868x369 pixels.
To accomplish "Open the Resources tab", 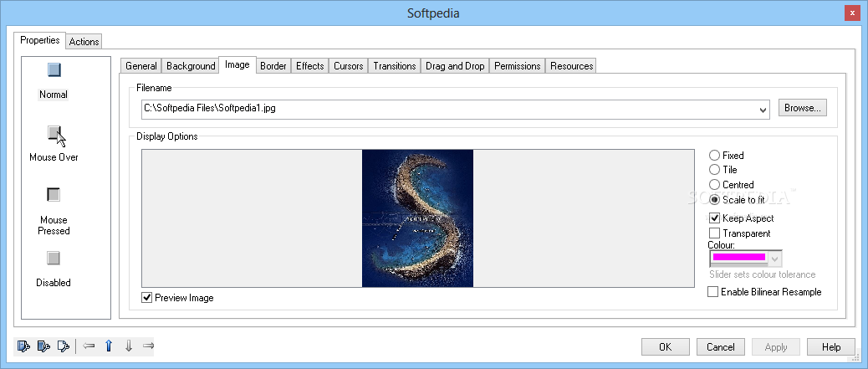I will tap(572, 66).
